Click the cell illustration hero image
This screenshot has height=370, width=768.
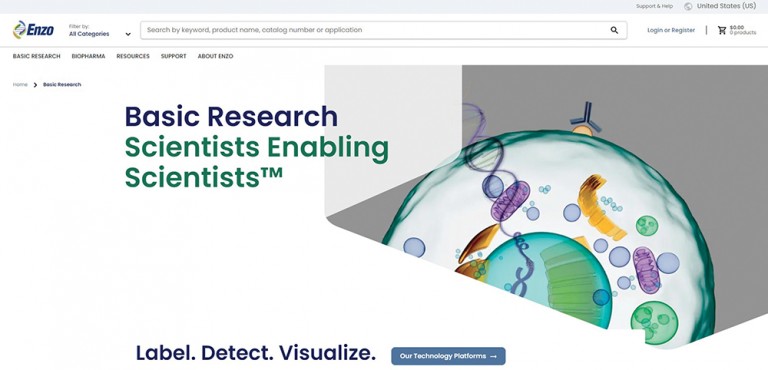[546, 206]
